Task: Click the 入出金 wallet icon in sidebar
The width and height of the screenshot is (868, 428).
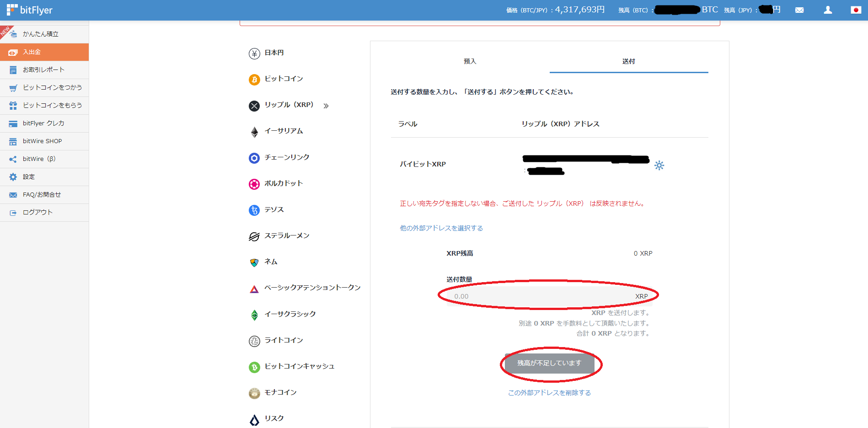Action: pos(13,52)
